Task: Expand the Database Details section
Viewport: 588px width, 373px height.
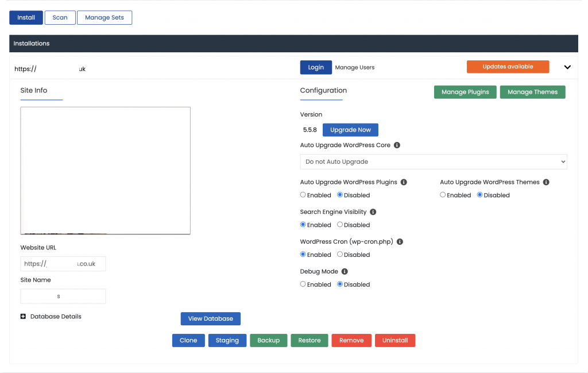Action: click(22, 316)
